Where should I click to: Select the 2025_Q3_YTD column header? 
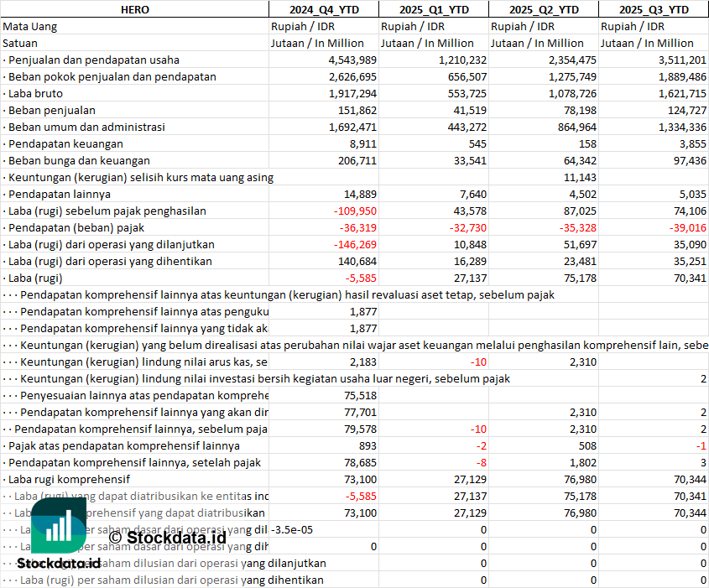tap(654, 9)
